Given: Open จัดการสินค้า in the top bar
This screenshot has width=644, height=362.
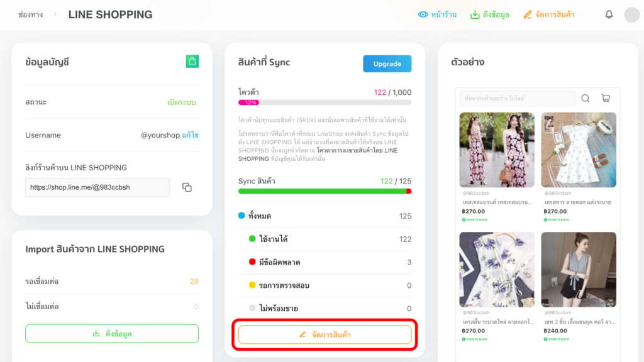Looking at the screenshot, I should 548,14.
